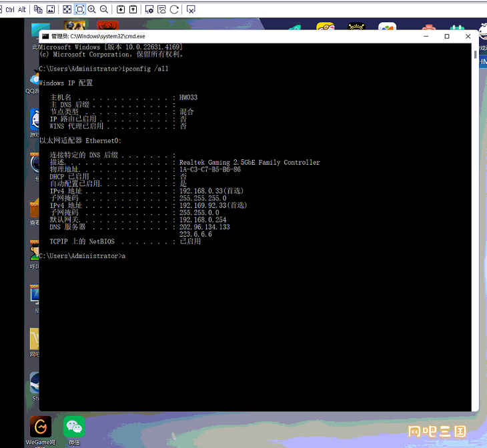Toggle the Ctrl key button
The image size is (487, 448).
click(10, 9)
